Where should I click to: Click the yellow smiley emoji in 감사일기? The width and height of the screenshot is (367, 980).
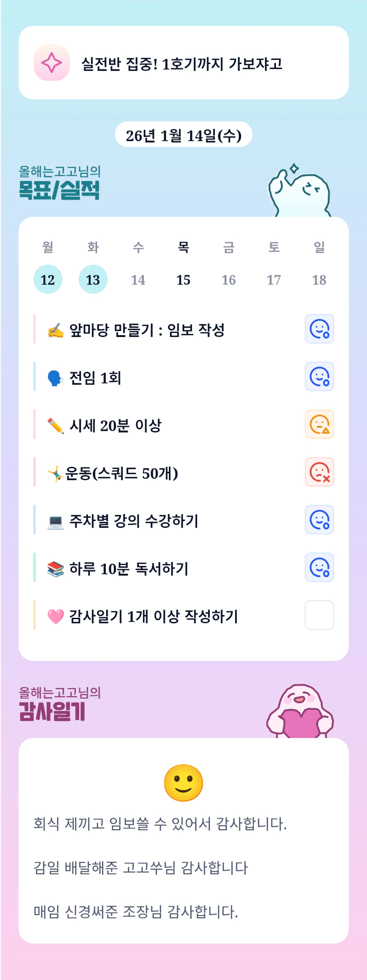click(x=183, y=783)
